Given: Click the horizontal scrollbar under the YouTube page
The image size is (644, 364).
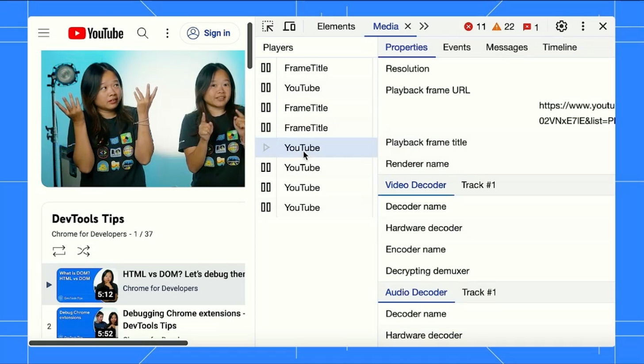Looking at the screenshot, I should coord(108,343).
